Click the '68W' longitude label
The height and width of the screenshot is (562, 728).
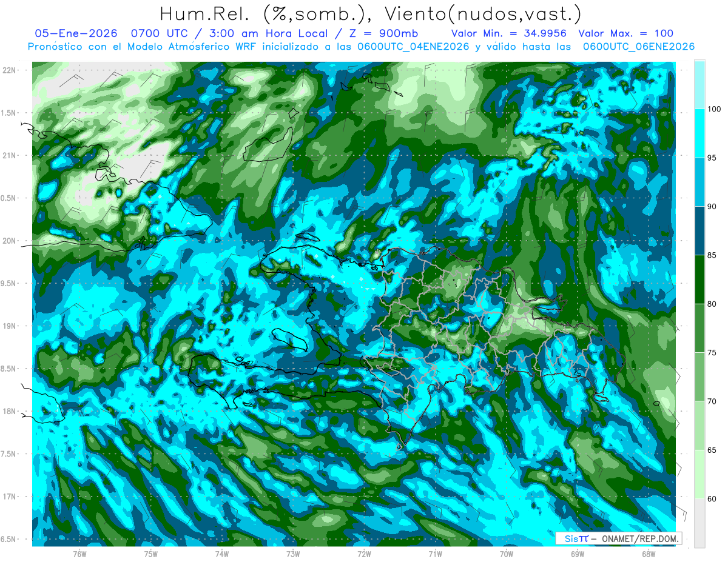649,554
